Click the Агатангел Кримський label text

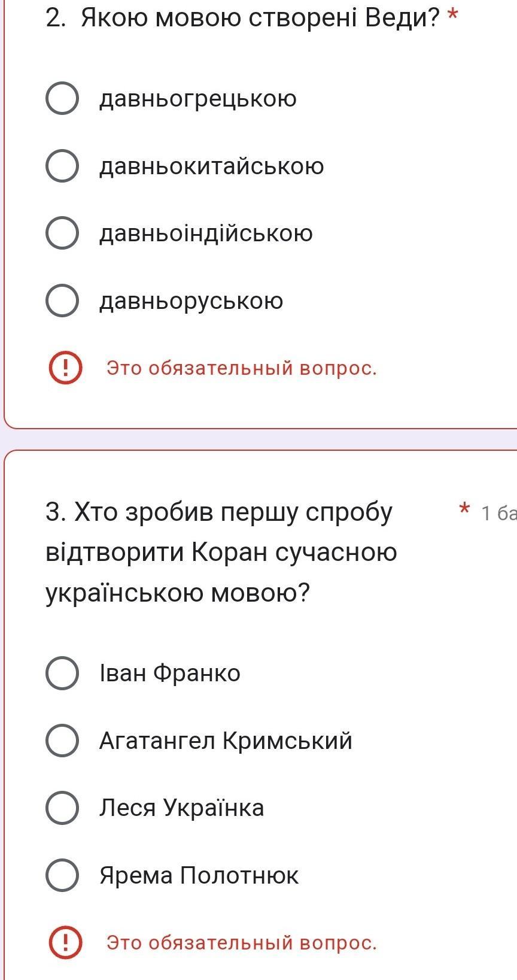[226, 741]
